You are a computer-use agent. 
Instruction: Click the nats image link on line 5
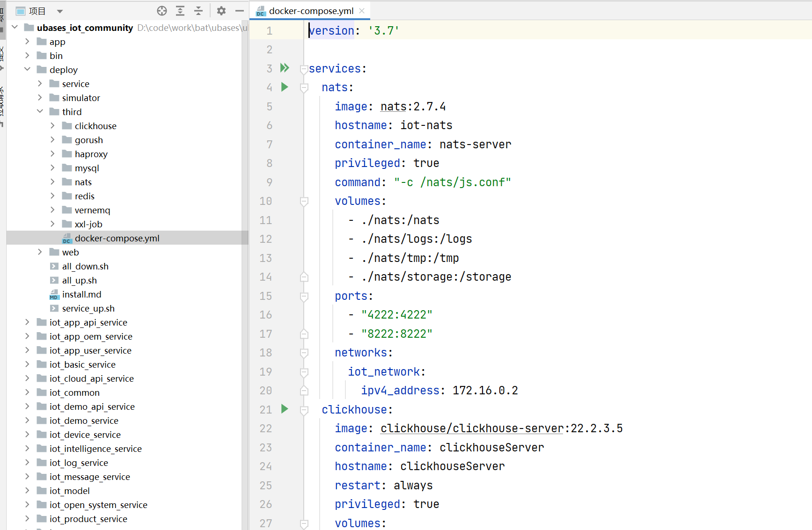point(394,107)
